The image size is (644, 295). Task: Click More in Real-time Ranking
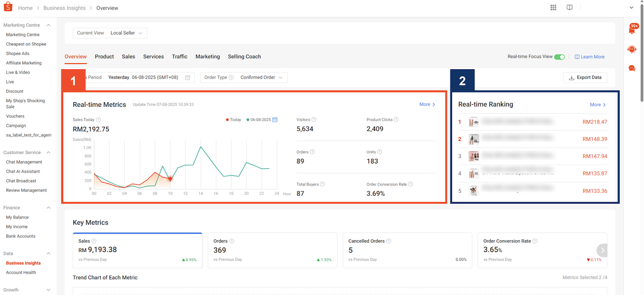click(598, 105)
